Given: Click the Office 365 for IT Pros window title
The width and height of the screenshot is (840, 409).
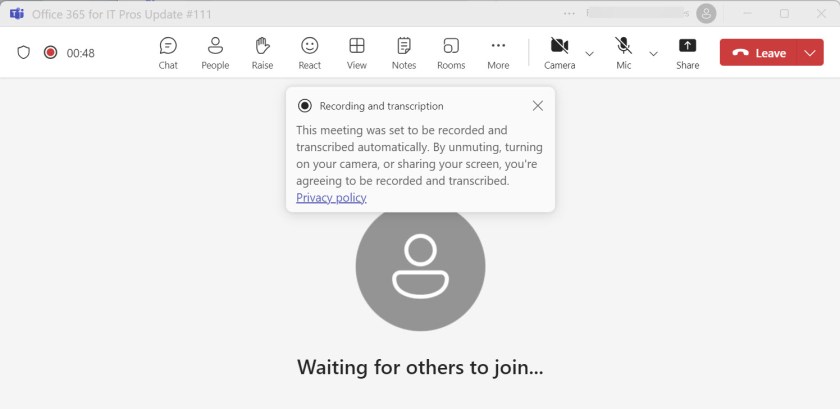Looking at the screenshot, I should [x=122, y=14].
